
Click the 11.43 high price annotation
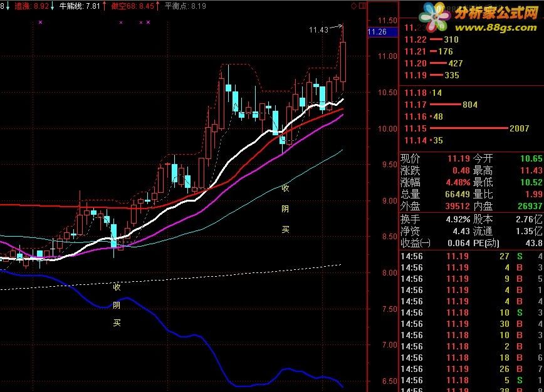(318, 30)
